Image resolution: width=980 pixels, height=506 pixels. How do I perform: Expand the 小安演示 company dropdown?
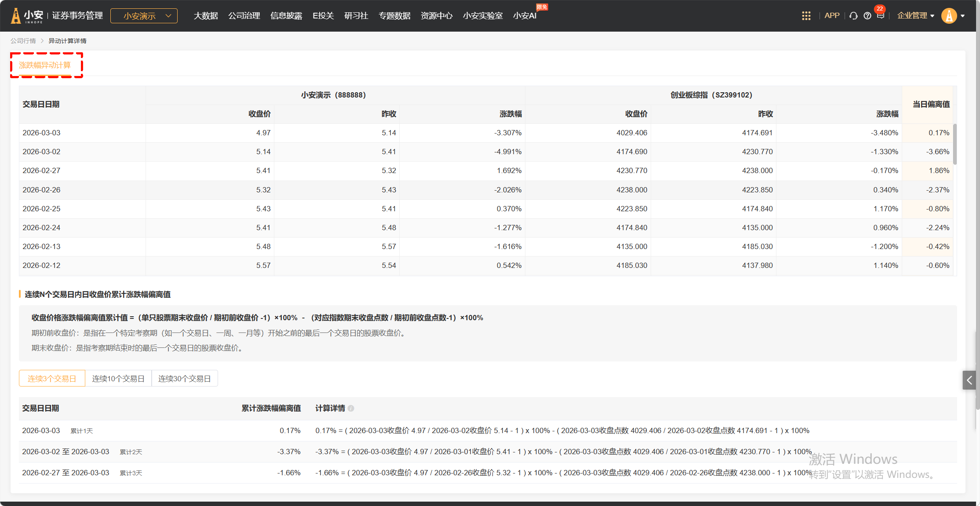click(144, 16)
